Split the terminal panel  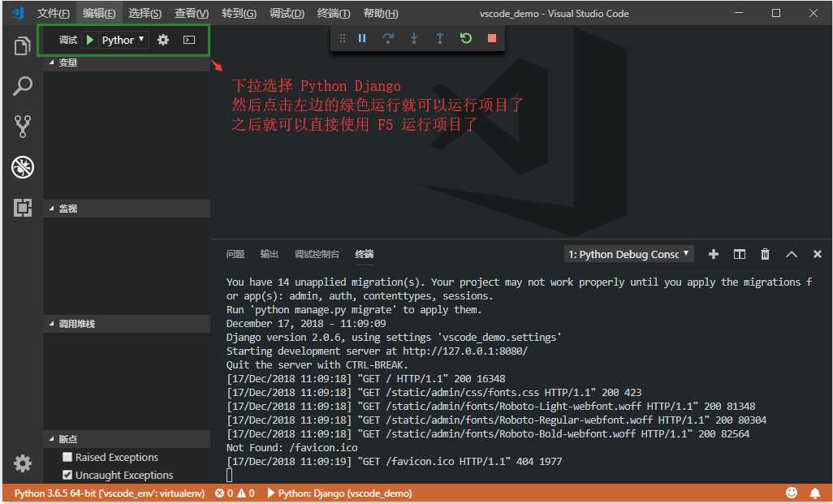coord(740,254)
